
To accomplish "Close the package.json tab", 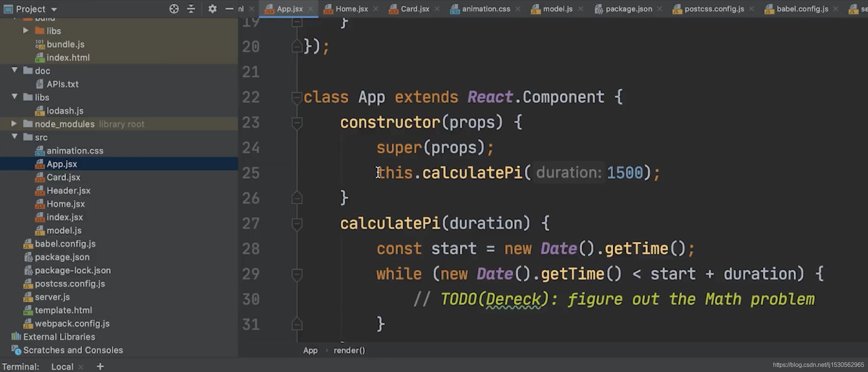I will [x=660, y=9].
